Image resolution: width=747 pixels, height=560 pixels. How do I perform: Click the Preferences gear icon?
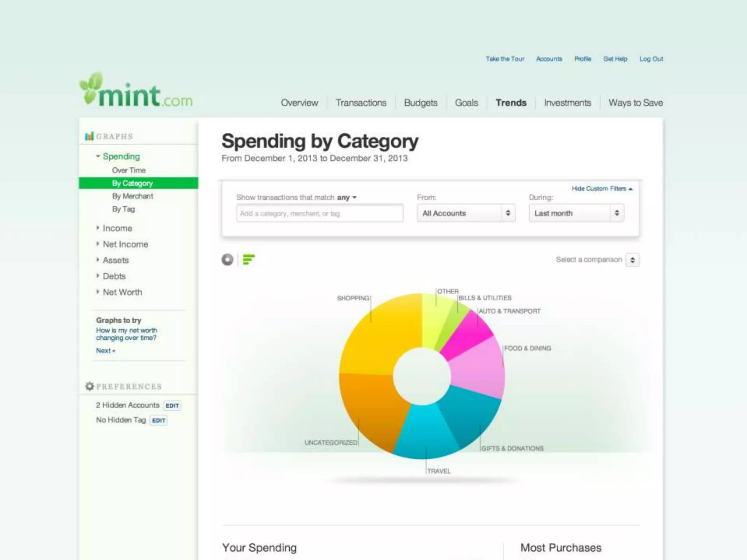point(89,386)
